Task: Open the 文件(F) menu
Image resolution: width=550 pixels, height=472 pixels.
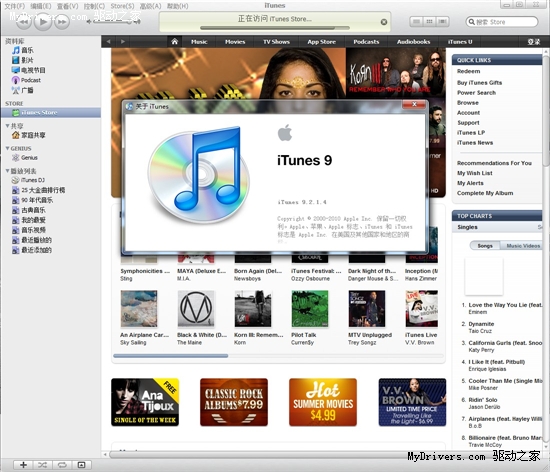Action: click(15, 6)
